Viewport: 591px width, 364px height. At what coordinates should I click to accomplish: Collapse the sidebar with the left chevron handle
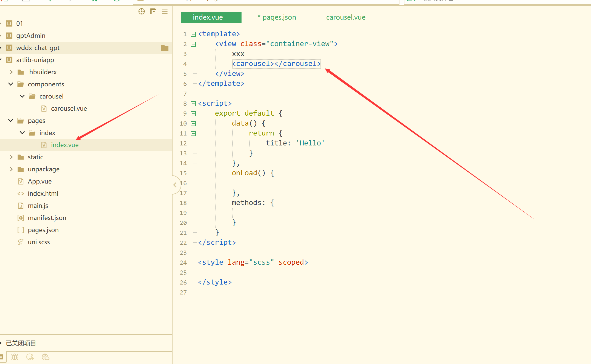click(x=175, y=185)
